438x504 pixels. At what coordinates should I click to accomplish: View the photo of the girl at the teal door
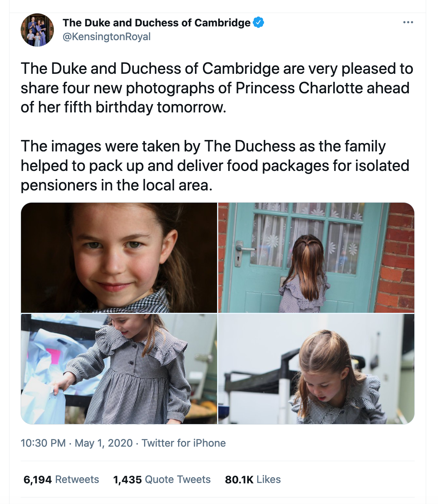pos(316,257)
